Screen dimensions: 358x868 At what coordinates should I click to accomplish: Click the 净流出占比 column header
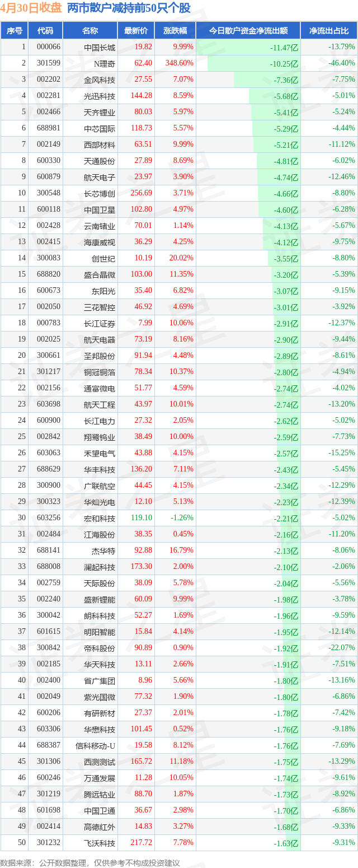[329, 31]
